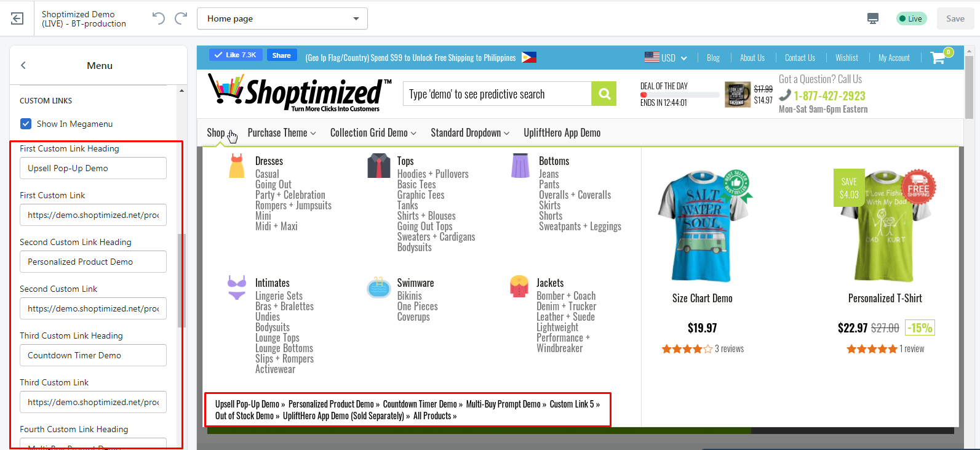The image size is (980, 450).
Task: Open the Lingerie Sets link
Action: click(279, 295)
